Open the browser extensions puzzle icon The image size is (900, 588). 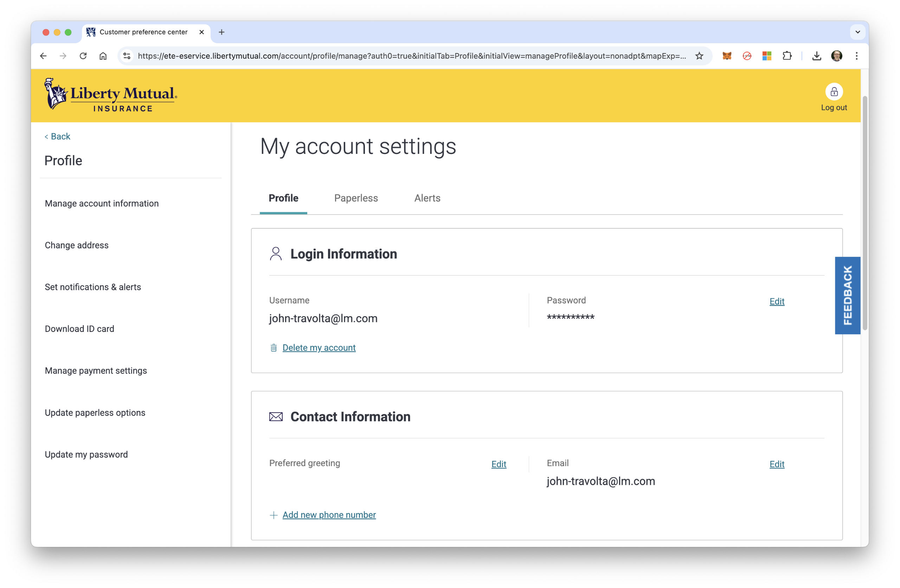pos(787,56)
